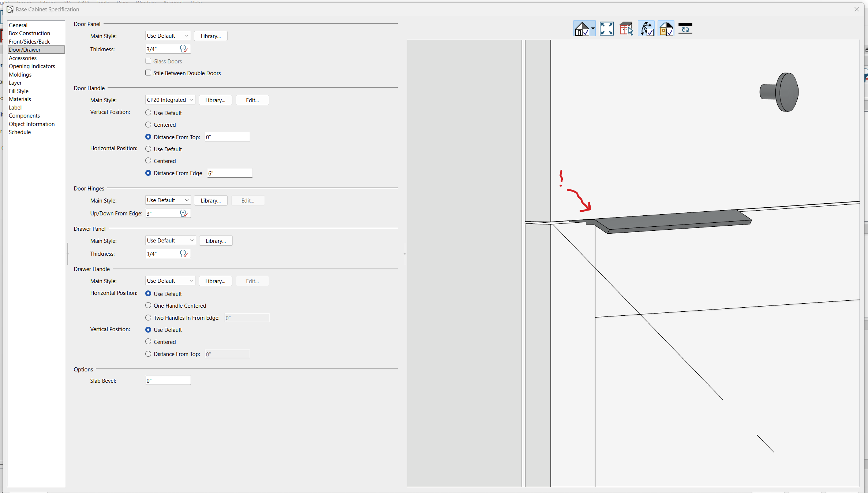Enable Stile Between Double Doors checkbox

pos(148,73)
